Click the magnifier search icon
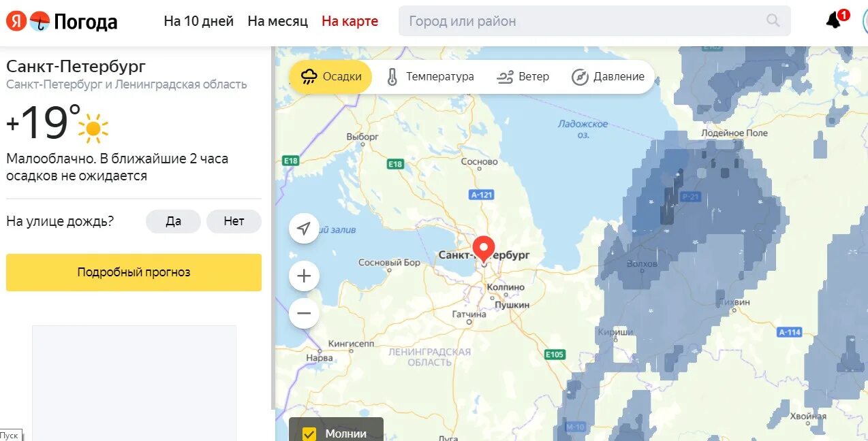The width and height of the screenshot is (868, 441). pos(773,20)
